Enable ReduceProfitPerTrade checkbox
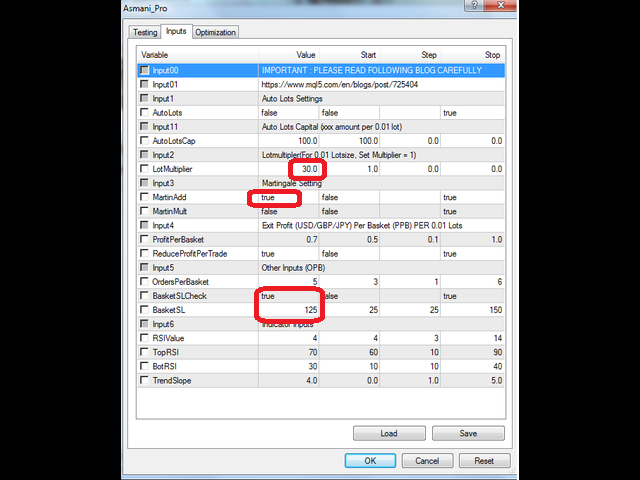 click(x=144, y=253)
